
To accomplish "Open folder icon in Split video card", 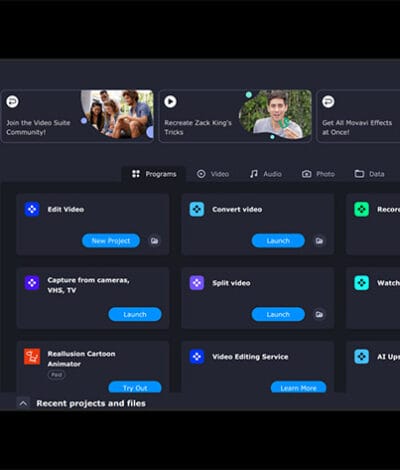I will pyautogui.click(x=319, y=314).
